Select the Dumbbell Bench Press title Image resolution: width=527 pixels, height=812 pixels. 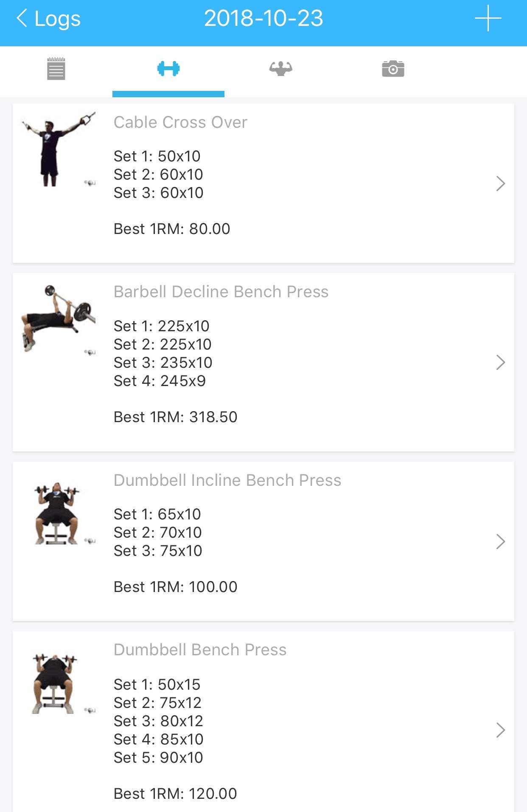200,650
